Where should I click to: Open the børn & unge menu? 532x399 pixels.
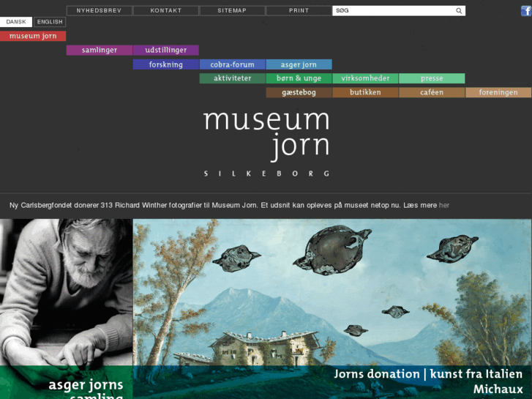coord(299,78)
